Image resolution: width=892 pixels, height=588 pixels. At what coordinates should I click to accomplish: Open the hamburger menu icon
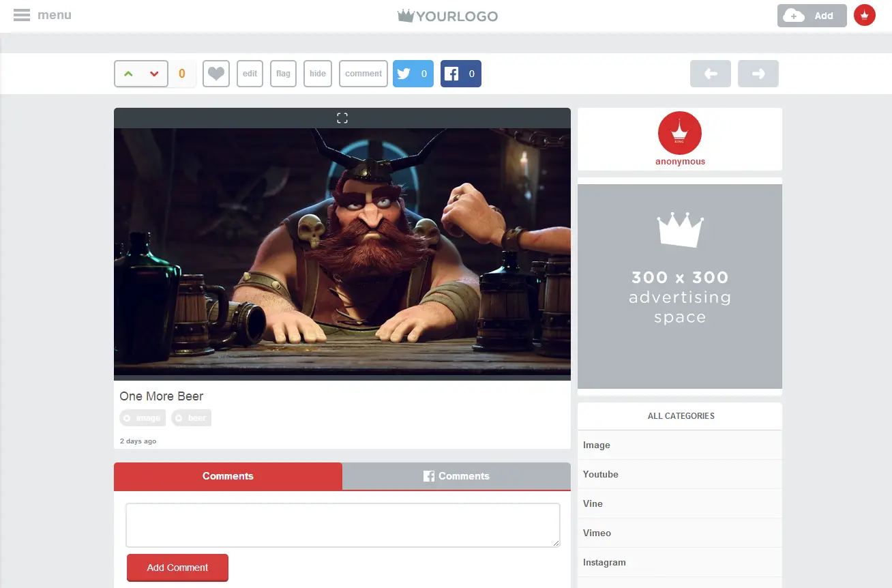(22, 15)
